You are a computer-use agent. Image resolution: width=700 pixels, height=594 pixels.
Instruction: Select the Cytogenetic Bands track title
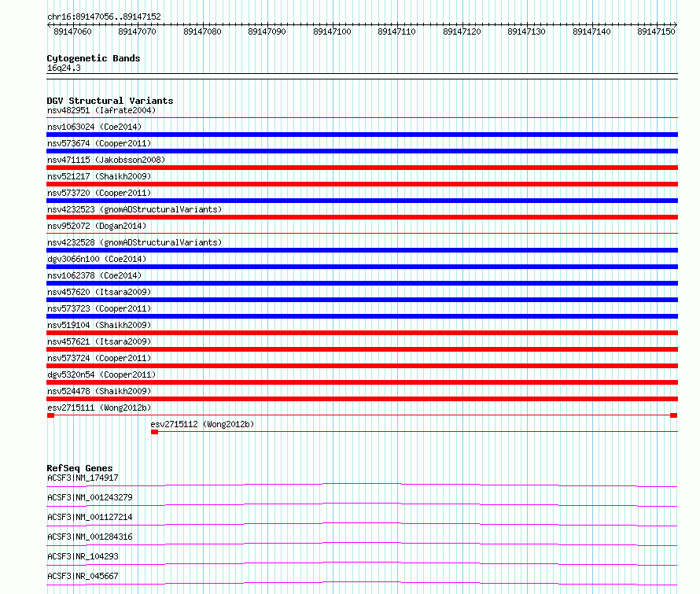pos(94,58)
